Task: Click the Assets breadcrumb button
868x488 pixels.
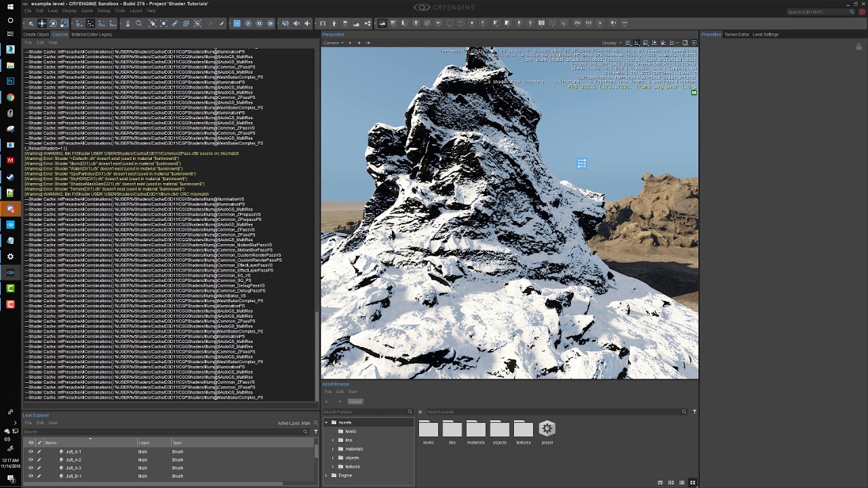Action: click(x=355, y=401)
